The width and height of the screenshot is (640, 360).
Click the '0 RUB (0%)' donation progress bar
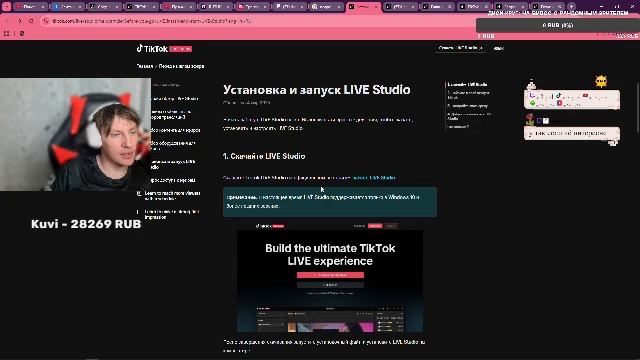(558, 25)
